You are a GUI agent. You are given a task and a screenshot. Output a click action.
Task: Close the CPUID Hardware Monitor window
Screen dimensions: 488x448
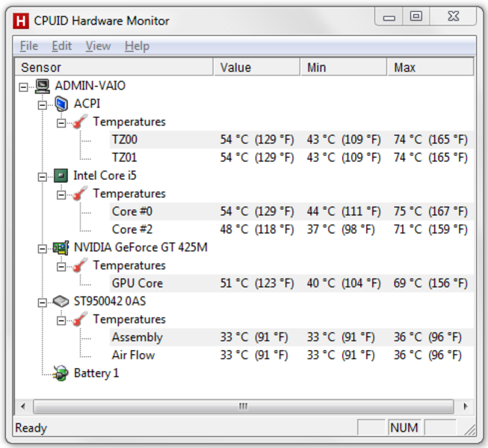[x=453, y=16]
